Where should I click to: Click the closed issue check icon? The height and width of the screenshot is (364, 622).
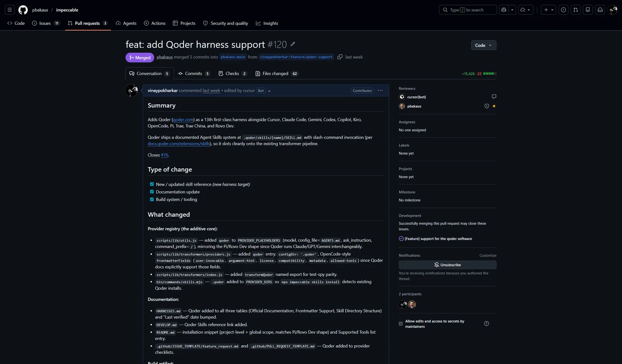(401, 239)
